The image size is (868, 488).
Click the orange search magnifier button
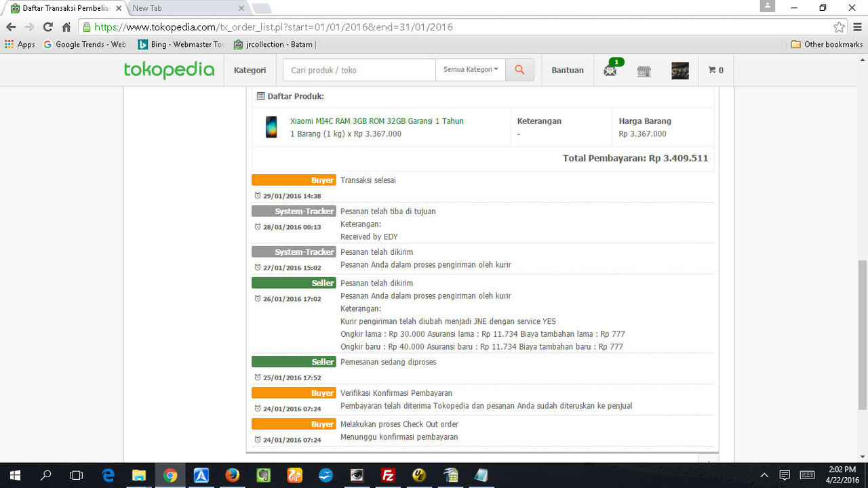[x=519, y=70]
